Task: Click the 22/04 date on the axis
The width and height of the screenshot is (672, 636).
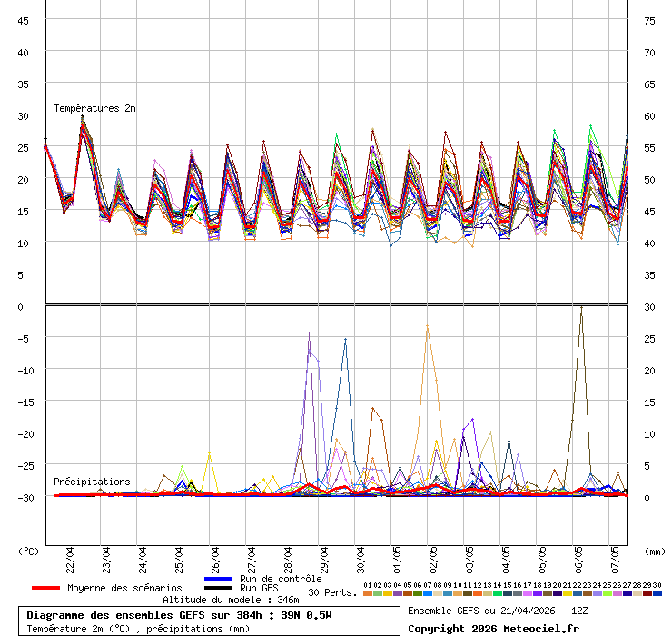Action: (x=70, y=558)
